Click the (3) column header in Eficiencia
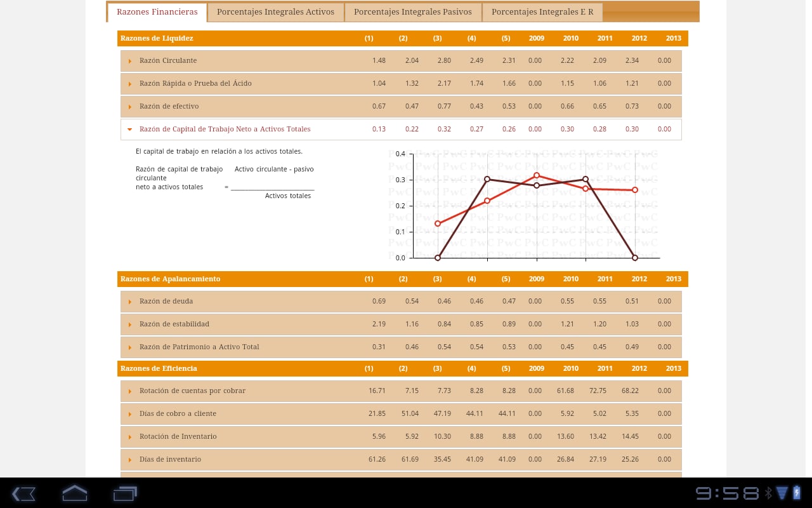Viewport: 812px width, 508px height. point(437,368)
